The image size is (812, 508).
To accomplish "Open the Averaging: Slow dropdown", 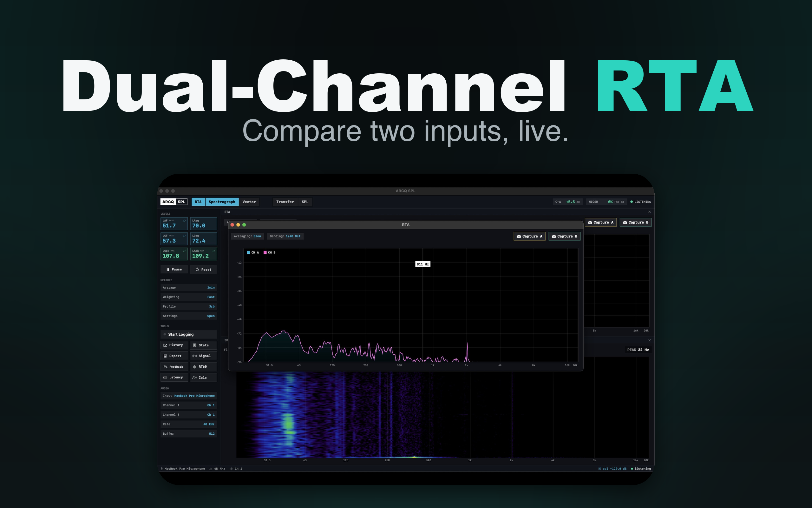I will click(x=247, y=236).
